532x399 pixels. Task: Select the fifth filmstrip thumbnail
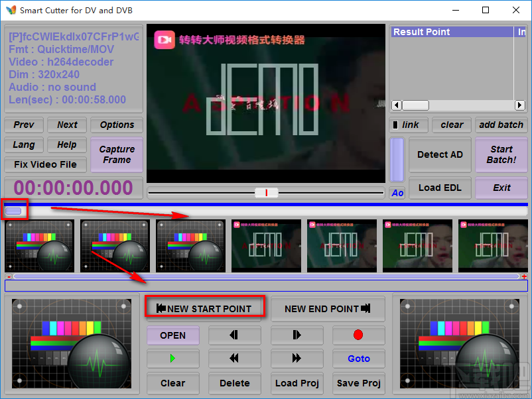[x=342, y=246]
